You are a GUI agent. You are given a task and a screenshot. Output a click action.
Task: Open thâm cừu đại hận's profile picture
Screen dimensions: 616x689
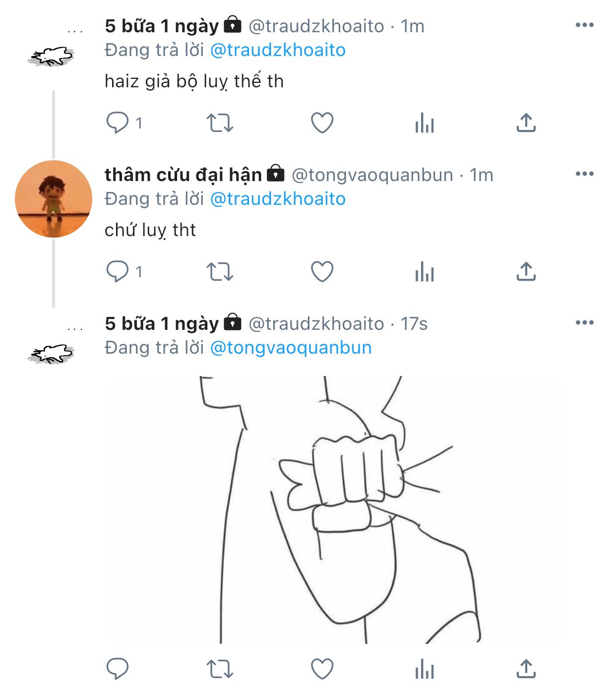[x=54, y=199]
